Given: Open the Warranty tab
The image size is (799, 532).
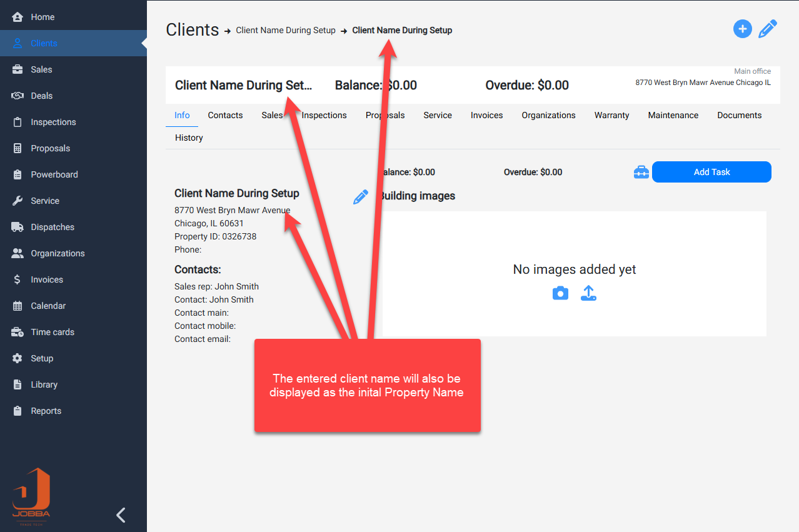Looking at the screenshot, I should pyautogui.click(x=611, y=115).
